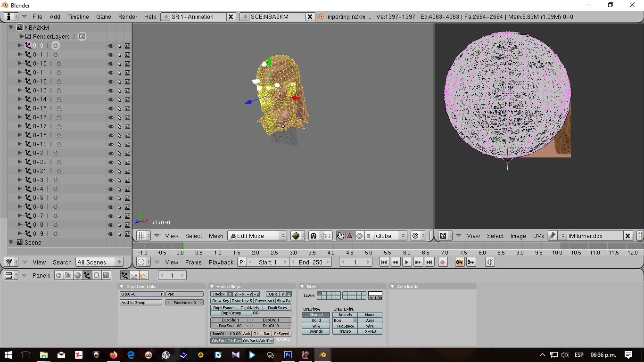Hide object 0-10 with its eye icon

111,64
